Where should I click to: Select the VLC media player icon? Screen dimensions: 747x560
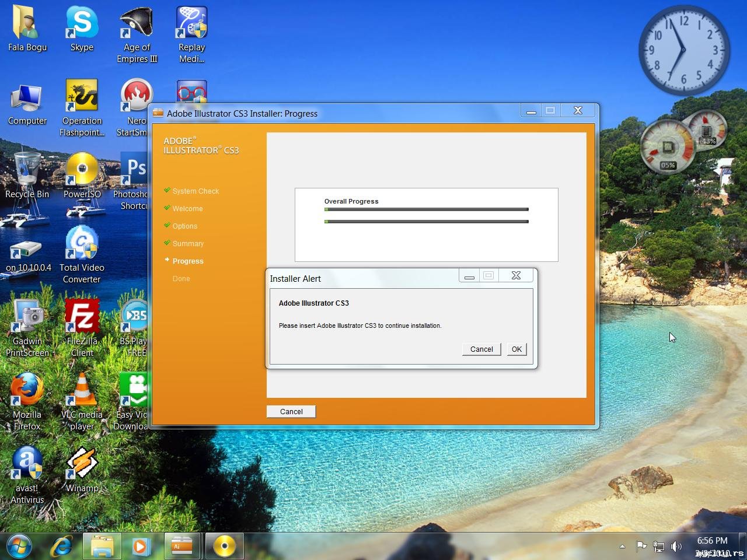82,402
